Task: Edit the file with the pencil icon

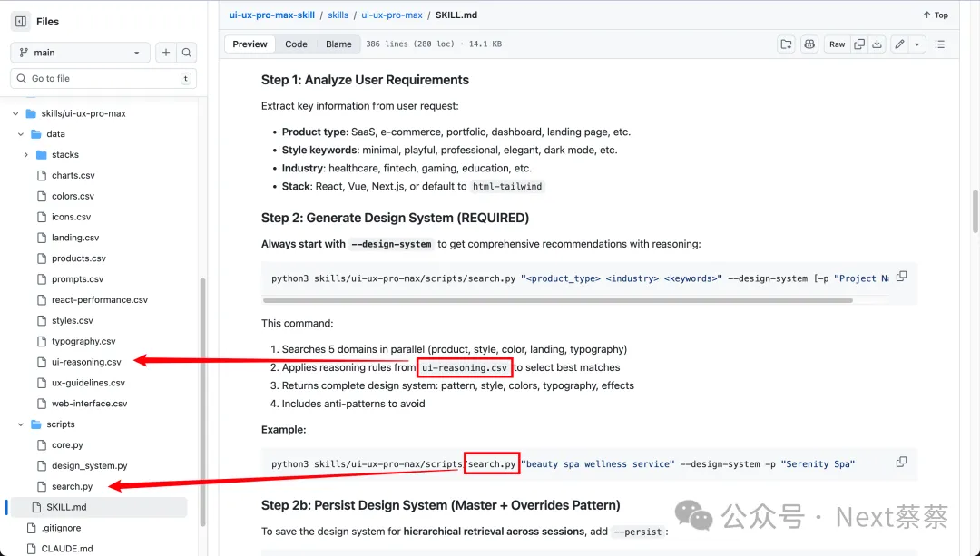Action: (899, 44)
